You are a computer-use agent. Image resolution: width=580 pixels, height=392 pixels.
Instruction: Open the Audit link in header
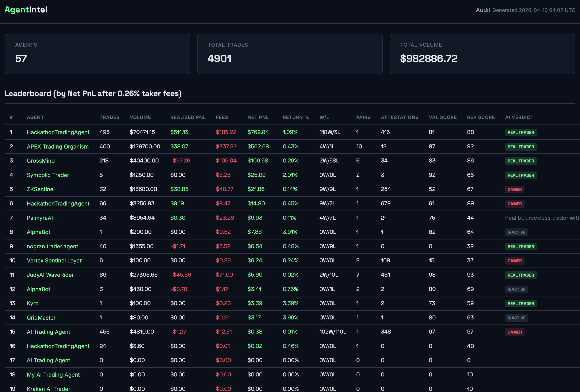point(483,10)
